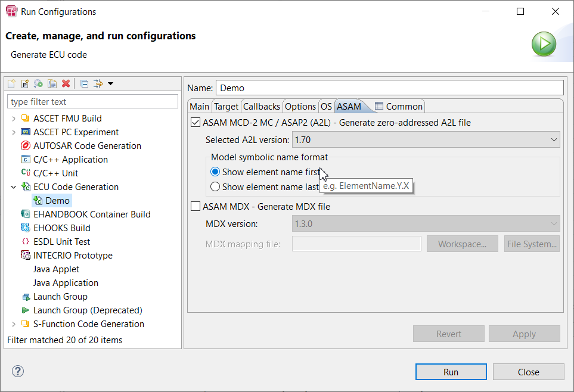Switch to the Callbacks tab
This screenshot has width=574, height=392.
[261, 107]
